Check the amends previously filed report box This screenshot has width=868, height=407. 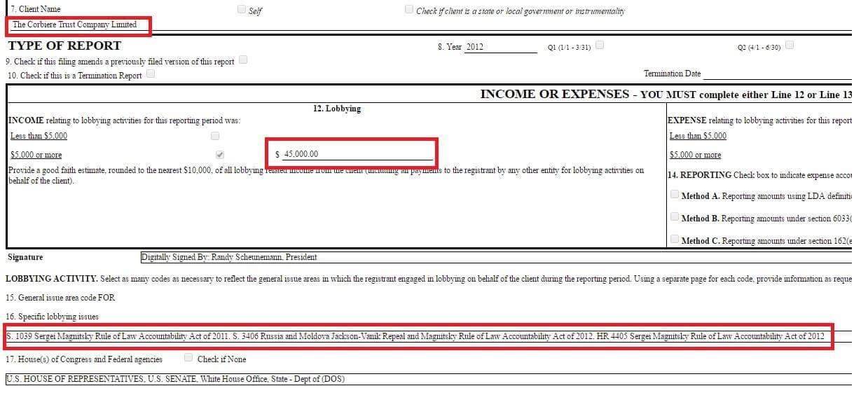click(x=243, y=60)
